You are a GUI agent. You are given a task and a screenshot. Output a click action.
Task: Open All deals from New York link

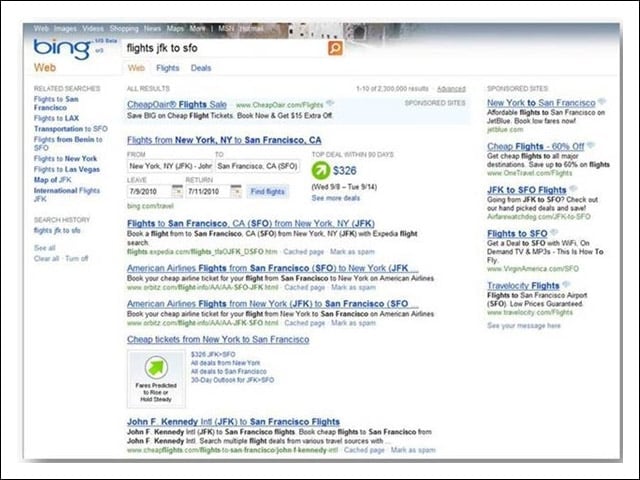click(x=225, y=362)
